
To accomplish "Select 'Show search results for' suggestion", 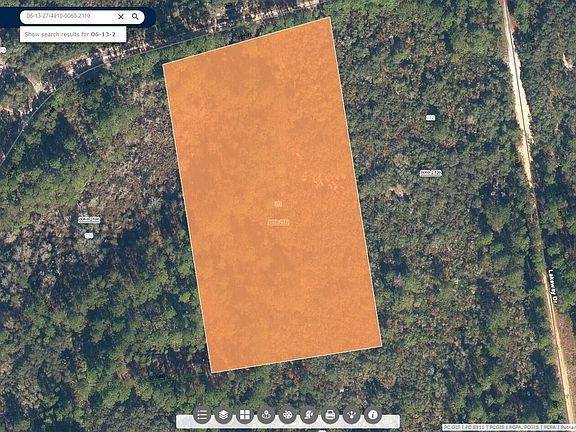I will click(73, 34).
